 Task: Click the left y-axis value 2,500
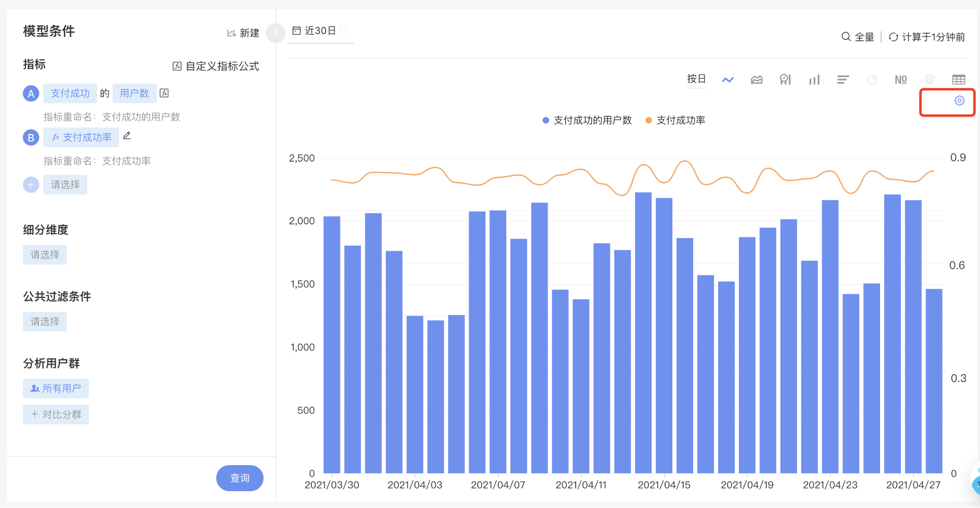point(302,158)
